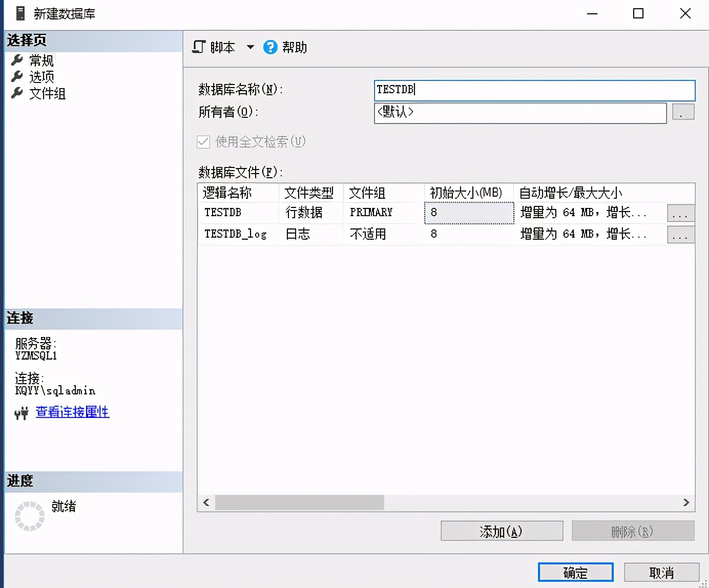Switch to the 文件组 (Filegroups) page
Image resolution: width=709 pixels, height=588 pixels.
tap(47, 93)
